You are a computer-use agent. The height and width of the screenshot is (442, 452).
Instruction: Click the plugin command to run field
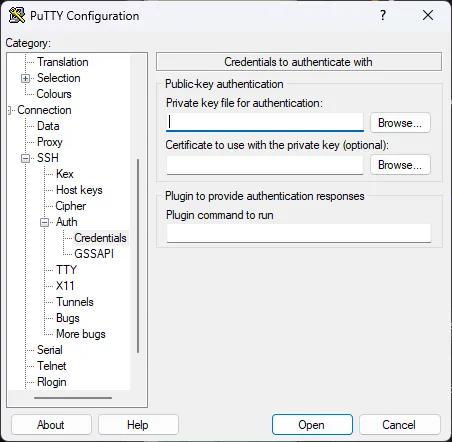[299, 233]
